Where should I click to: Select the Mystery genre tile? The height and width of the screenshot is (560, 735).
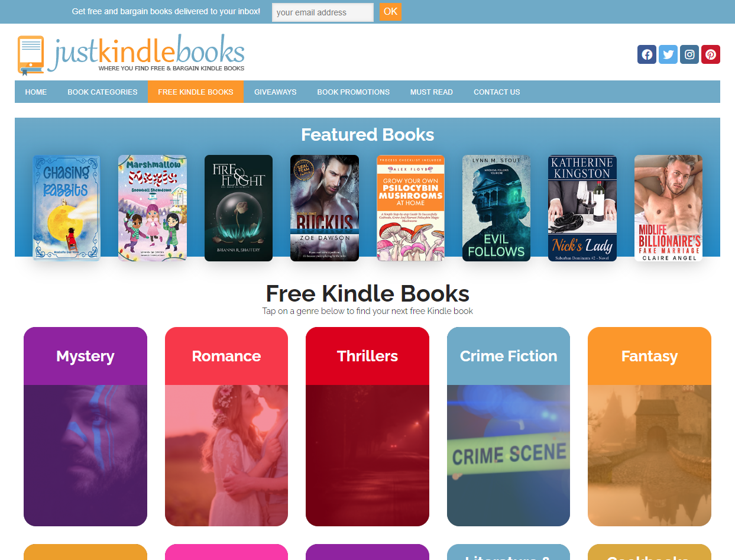[x=85, y=426]
